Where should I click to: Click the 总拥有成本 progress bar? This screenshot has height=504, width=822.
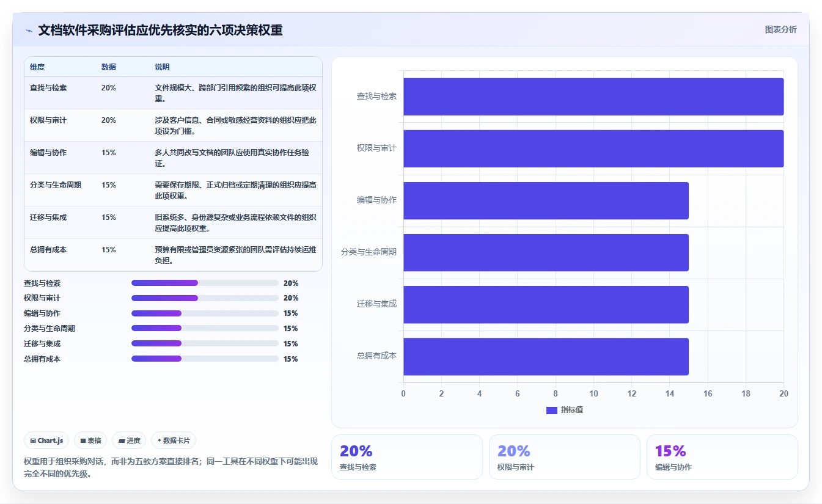(x=205, y=359)
